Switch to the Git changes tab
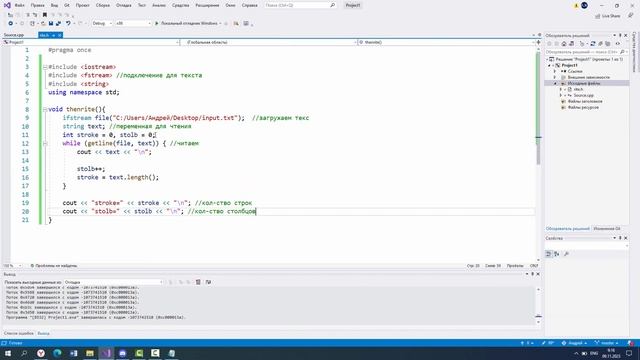The height and width of the screenshot is (360, 640). coord(607,229)
